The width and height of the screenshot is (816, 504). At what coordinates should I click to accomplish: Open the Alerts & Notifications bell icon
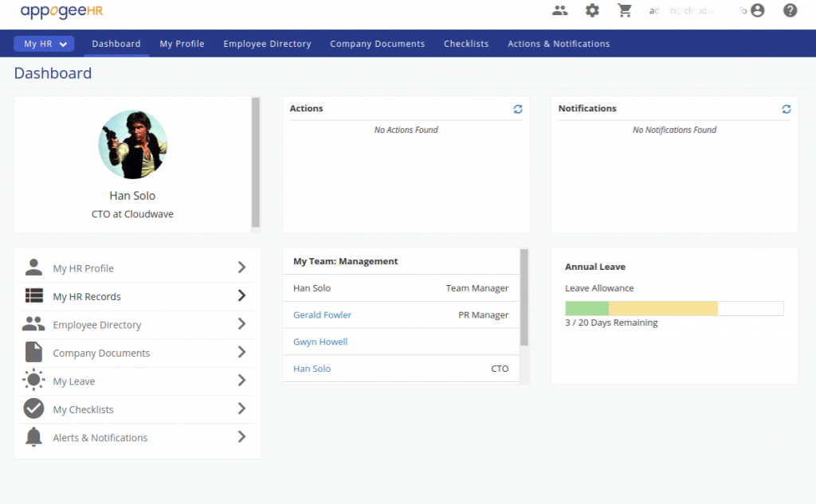(x=33, y=437)
